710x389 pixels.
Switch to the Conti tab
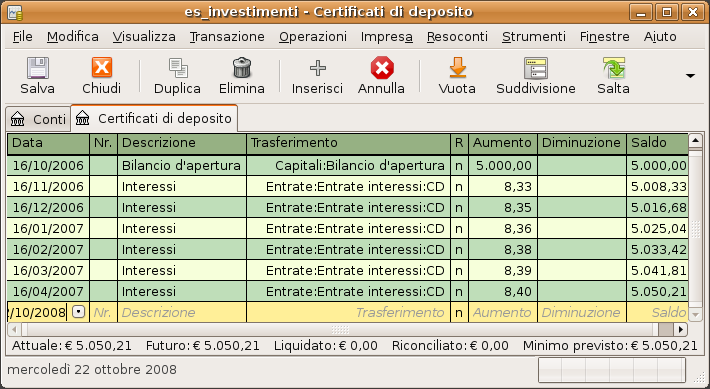38,119
